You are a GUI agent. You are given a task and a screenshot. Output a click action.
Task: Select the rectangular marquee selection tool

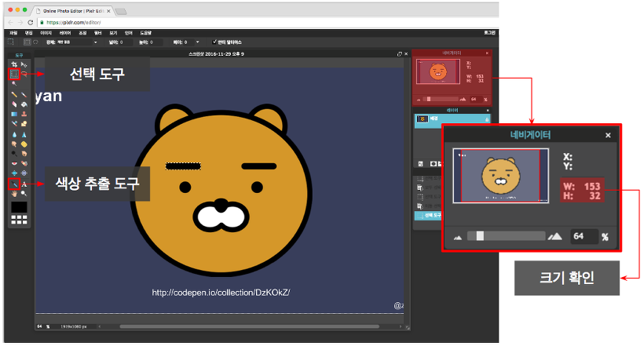(14, 74)
